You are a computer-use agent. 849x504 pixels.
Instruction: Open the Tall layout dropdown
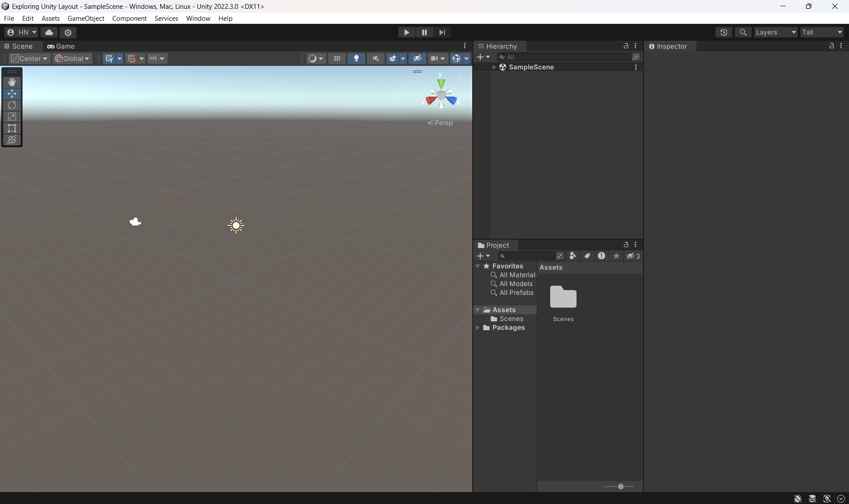822,32
